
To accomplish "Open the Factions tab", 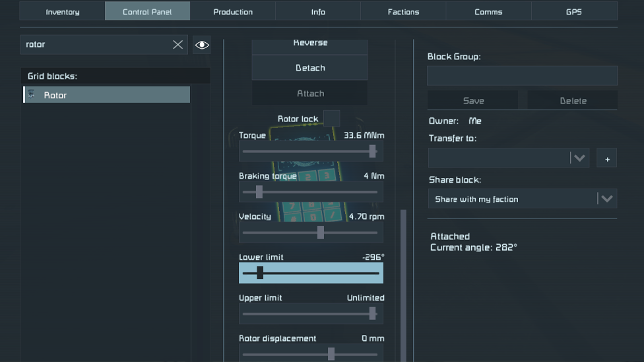I will coord(403,11).
